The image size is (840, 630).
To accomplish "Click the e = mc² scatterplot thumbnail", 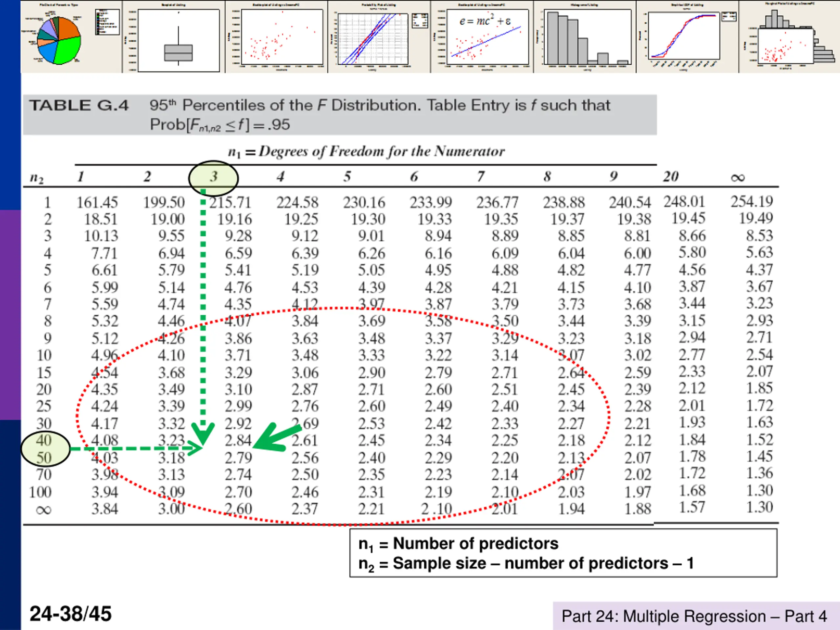I will [482, 37].
